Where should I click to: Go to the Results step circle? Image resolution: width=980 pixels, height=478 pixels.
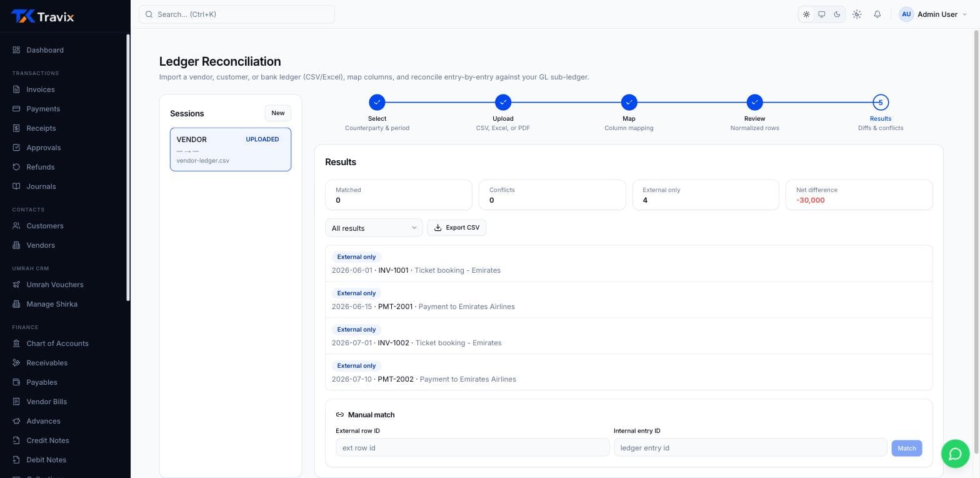pyautogui.click(x=881, y=102)
